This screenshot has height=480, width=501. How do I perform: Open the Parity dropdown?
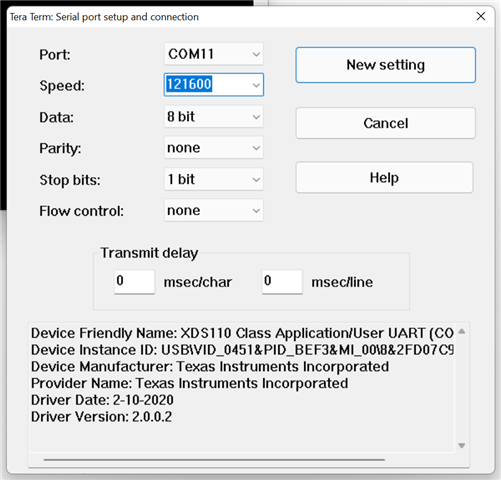tap(214, 148)
